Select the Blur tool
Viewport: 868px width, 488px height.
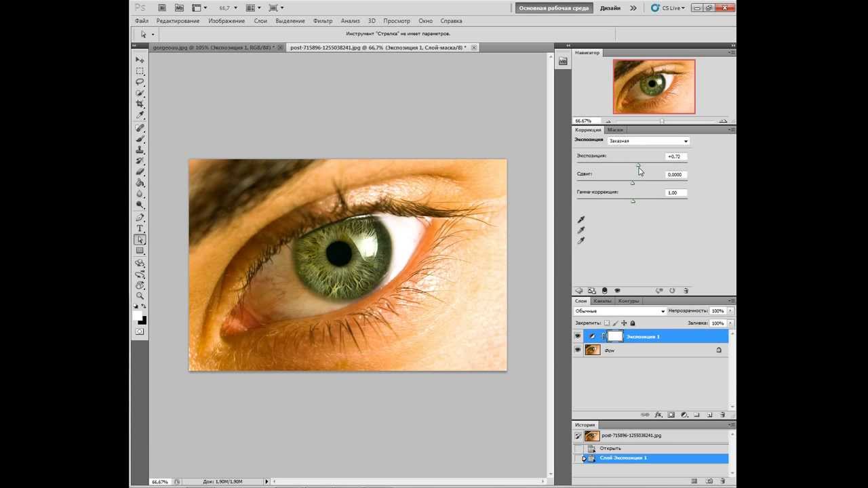click(140, 193)
